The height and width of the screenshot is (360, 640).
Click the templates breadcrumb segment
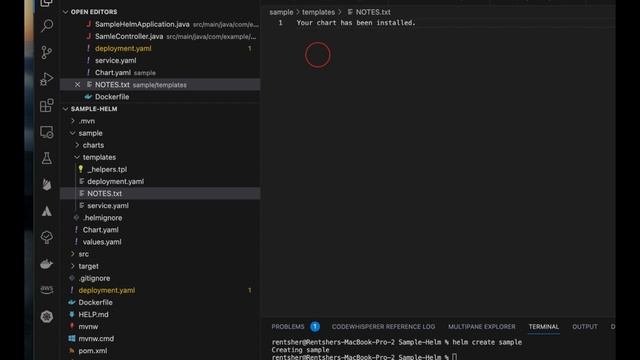coord(318,12)
